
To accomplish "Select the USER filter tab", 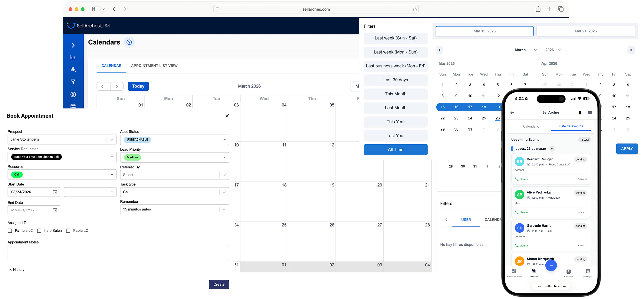I will tap(466, 220).
